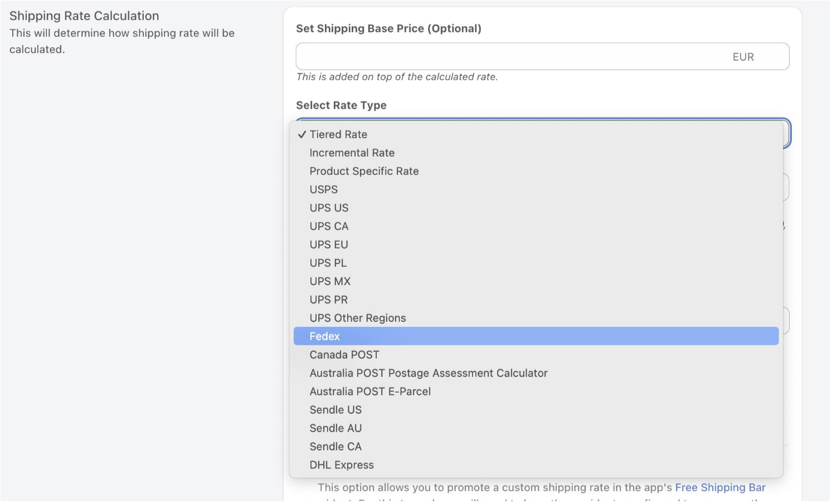
Task: Select UPS CA rate type
Action: (x=536, y=226)
